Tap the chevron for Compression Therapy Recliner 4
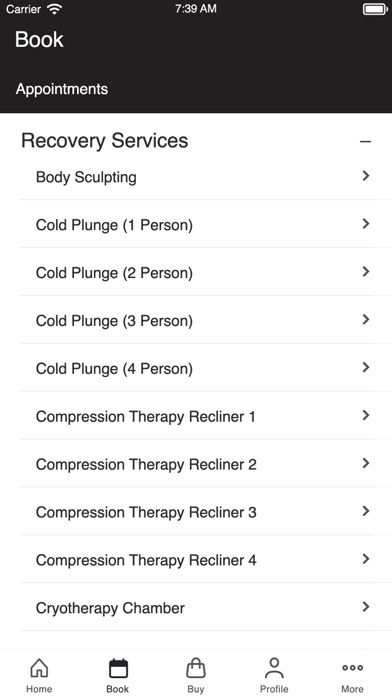 366,559
